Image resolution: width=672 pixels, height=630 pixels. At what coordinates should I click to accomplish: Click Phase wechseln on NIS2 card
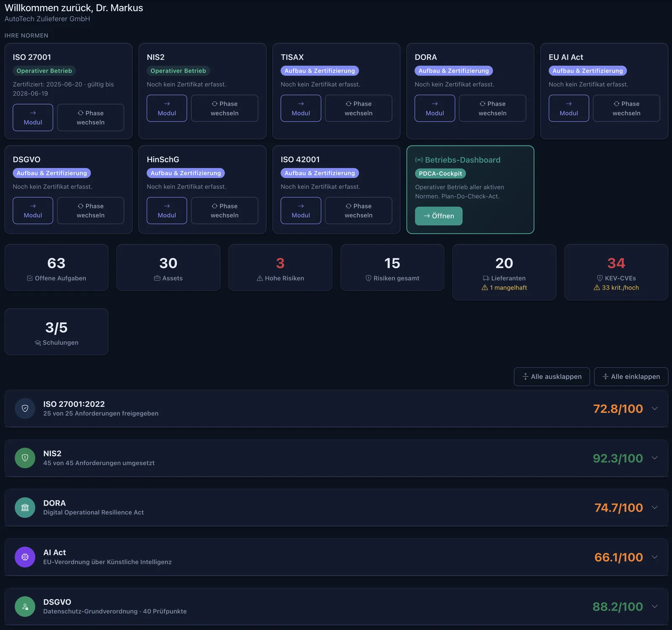pyautogui.click(x=224, y=108)
